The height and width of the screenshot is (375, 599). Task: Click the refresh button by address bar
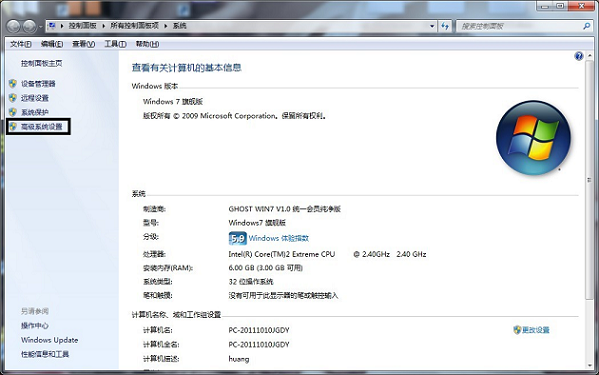click(x=445, y=26)
